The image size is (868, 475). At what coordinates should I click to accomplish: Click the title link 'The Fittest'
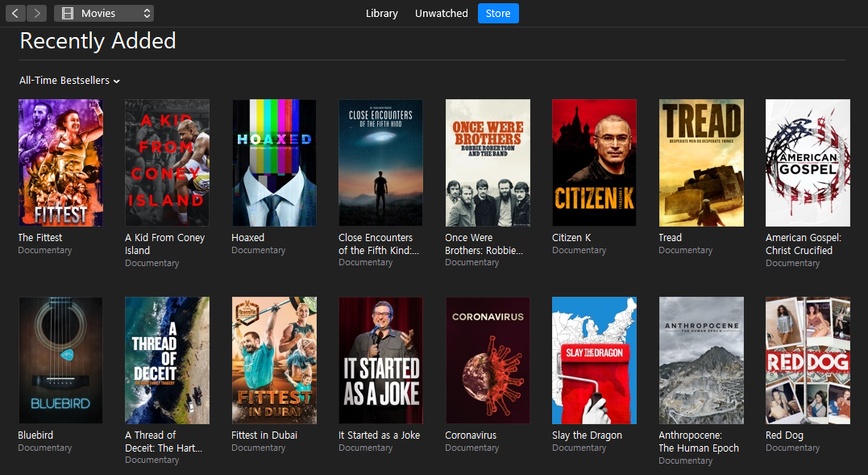click(39, 237)
